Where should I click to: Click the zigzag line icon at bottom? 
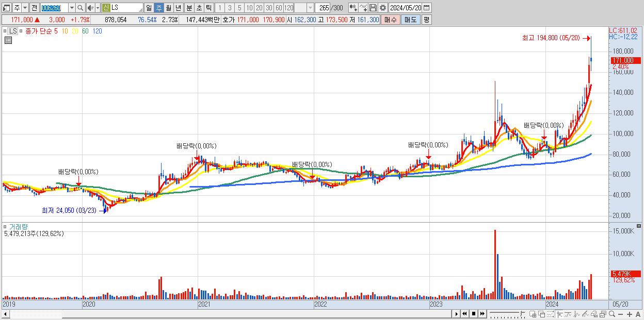click(577, 314)
